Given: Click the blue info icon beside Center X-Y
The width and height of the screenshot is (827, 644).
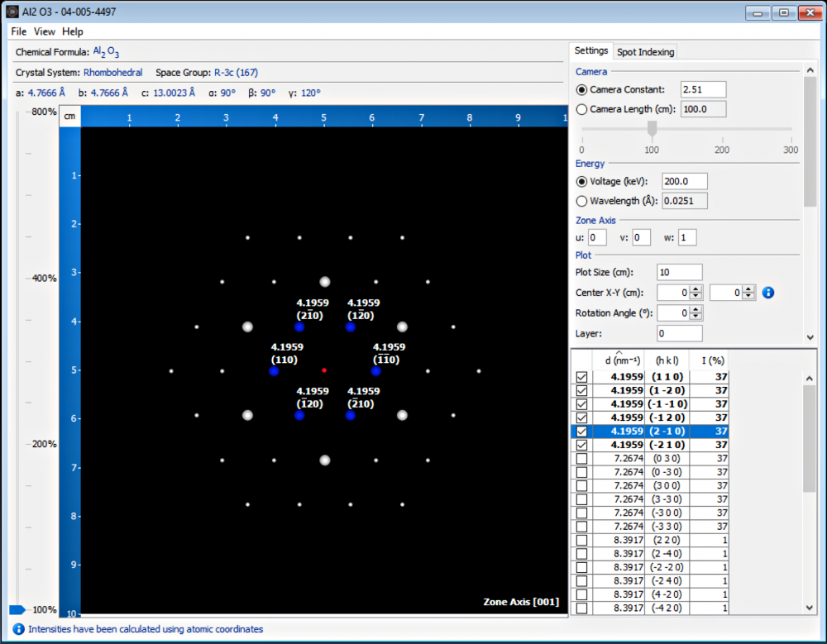Looking at the screenshot, I should (768, 292).
